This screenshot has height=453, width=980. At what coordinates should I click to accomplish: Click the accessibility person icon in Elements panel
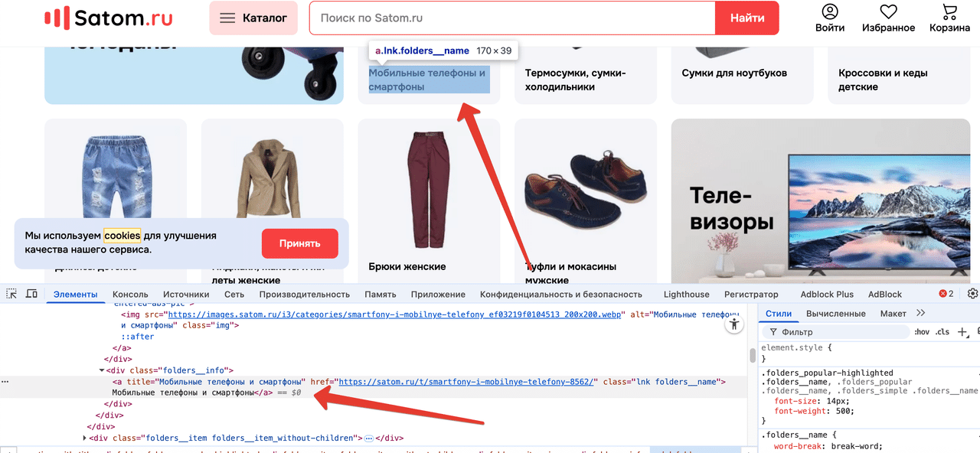[734, 324]
